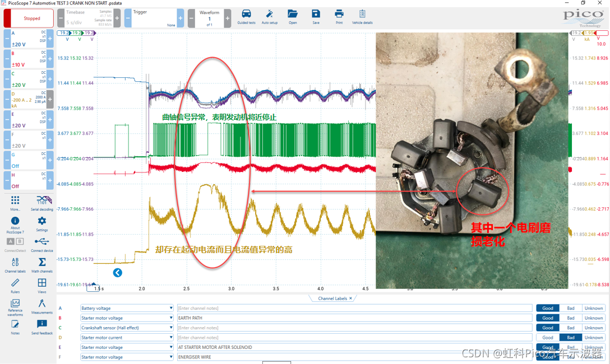Run Auto setup wand tool
The image size is (610, 364).
(269, 17)
